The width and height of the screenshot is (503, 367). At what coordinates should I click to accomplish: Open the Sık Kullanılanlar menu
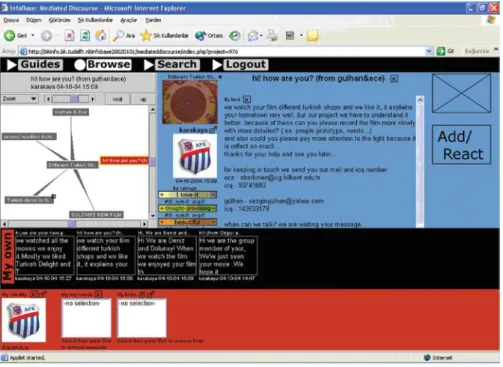95,20
